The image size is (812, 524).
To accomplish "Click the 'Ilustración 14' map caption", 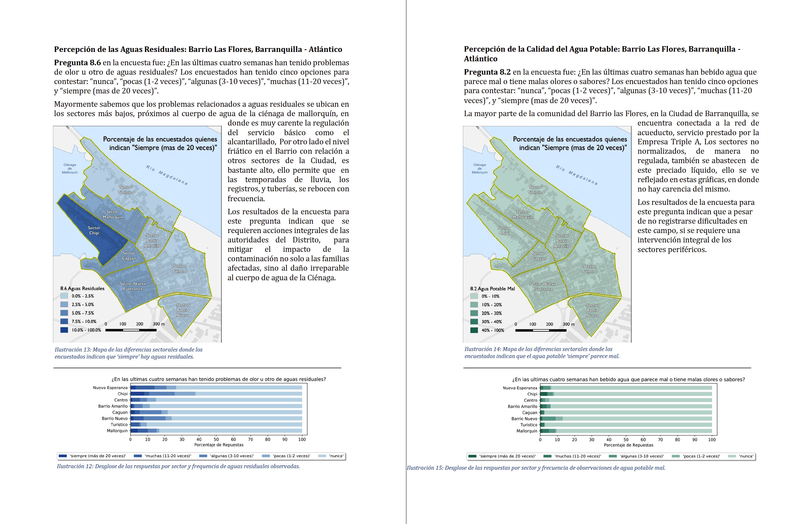I will click(542, 353).
